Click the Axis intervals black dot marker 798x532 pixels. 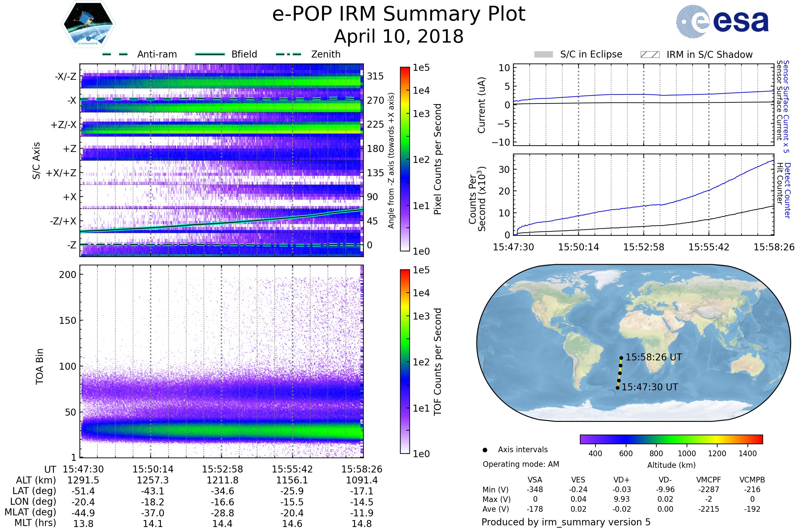pyautogui.click(x=485, y=450)
